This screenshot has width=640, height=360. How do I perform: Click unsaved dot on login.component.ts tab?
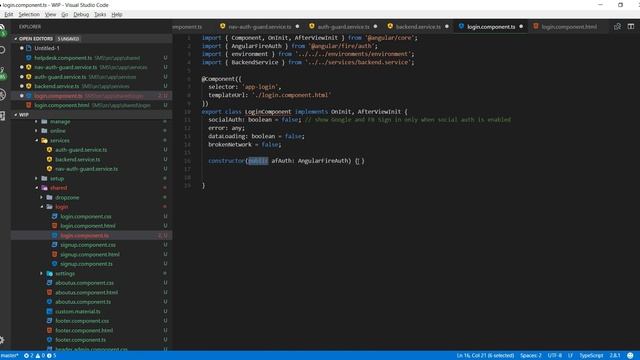[521, 27]
